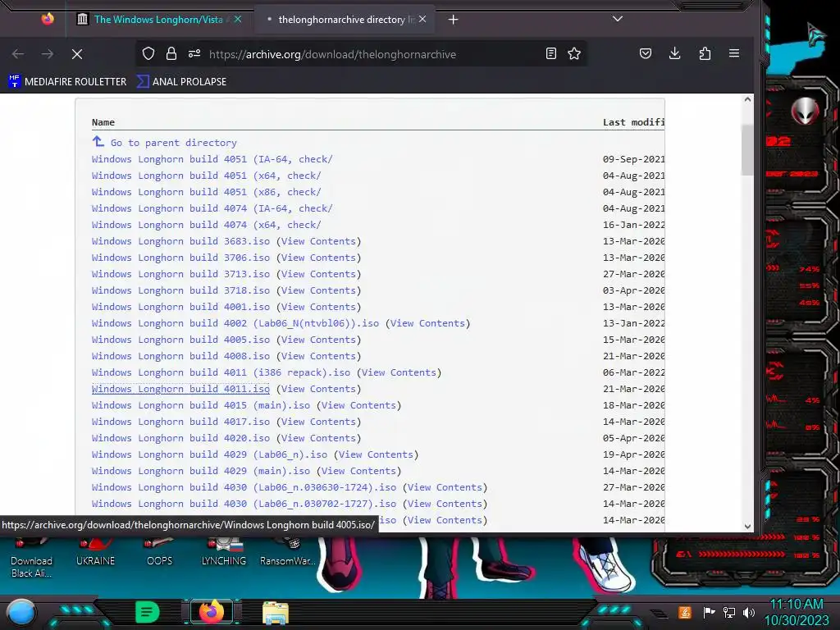This screenshot has height=630, width=840.
Task: Download Windows Longhorn build 4001.iso
Action: 180,307
